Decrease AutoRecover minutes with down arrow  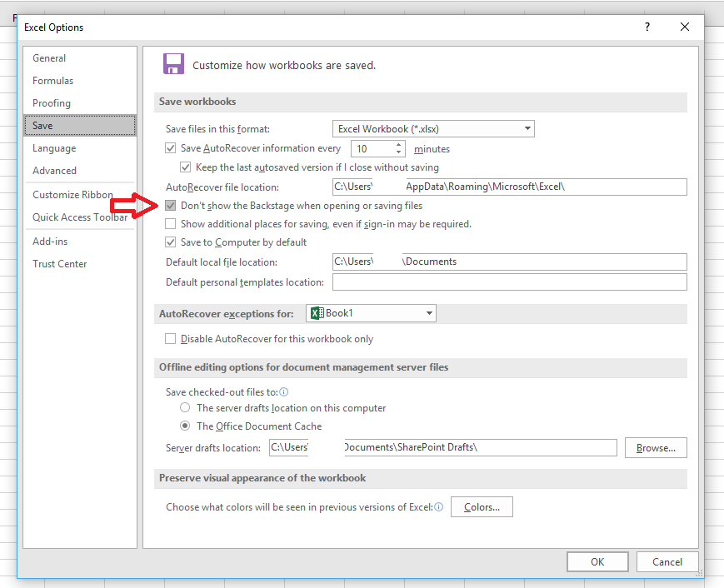click(398, 152)
